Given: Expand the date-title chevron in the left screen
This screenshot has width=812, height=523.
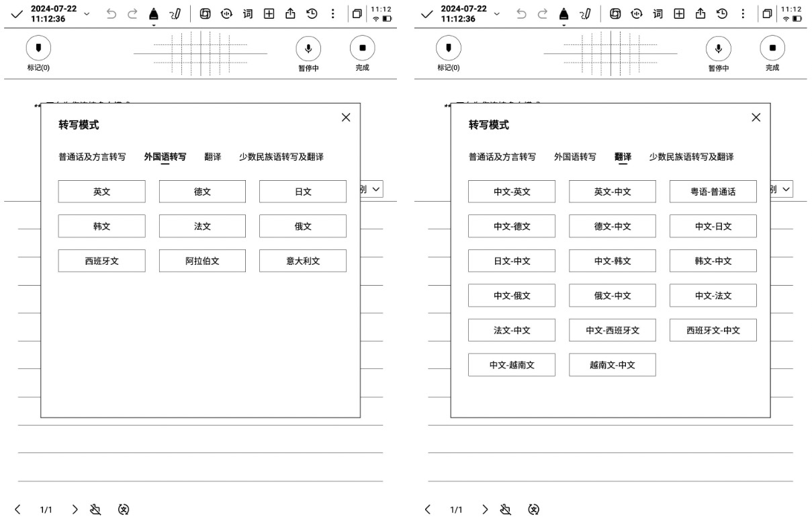Looking at the screenshot, I should click(85, 14).
